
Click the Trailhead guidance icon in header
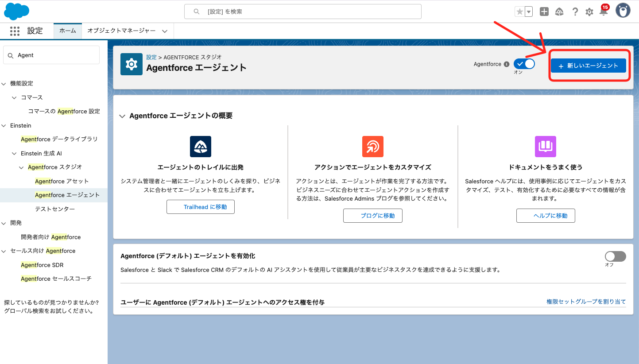559,12
